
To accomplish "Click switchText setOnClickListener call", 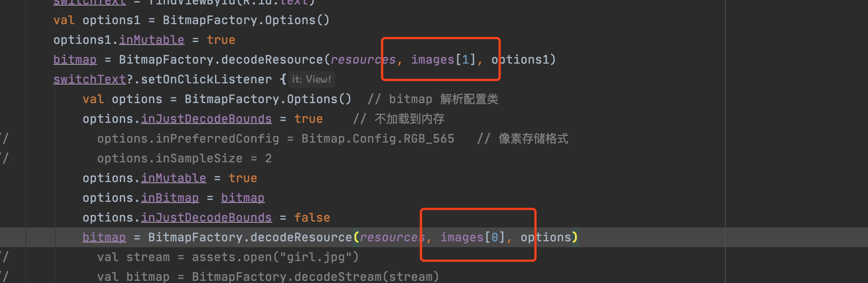I will click(x=162, y=79).
